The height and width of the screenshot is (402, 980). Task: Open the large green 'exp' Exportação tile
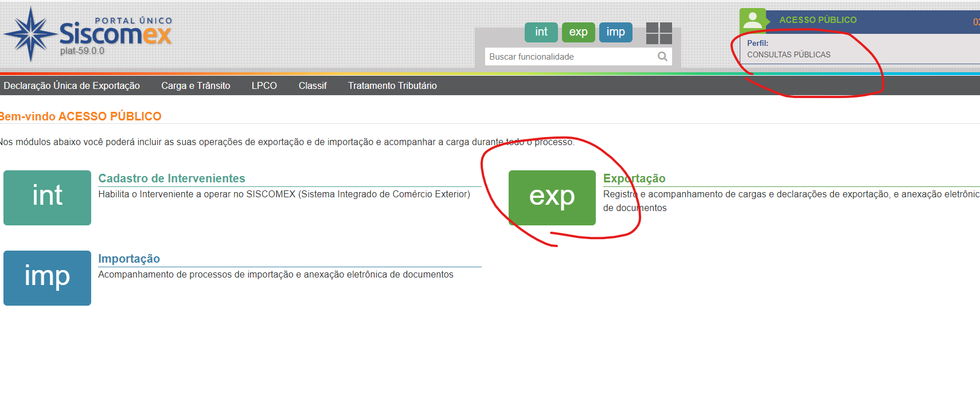click(552, 198)
